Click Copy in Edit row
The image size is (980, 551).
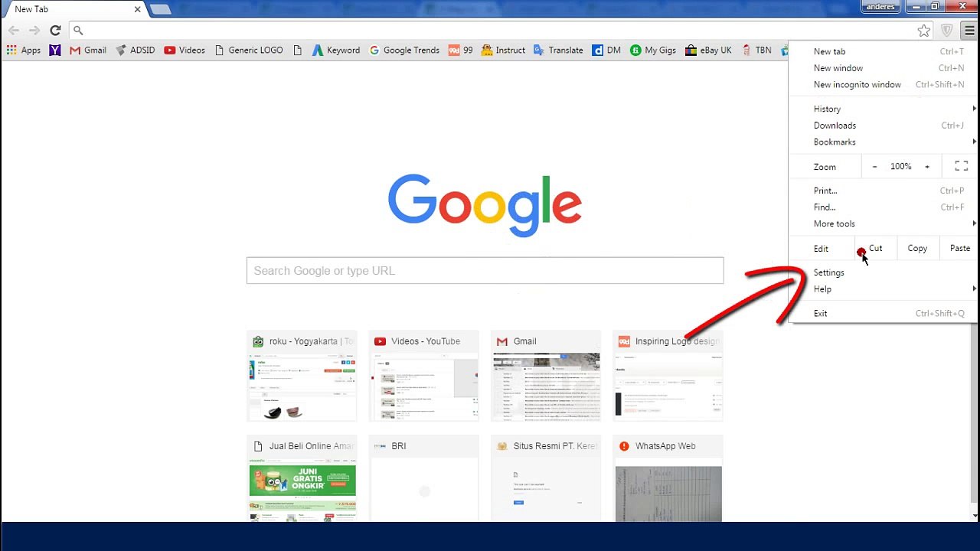(x=917, y=249)
